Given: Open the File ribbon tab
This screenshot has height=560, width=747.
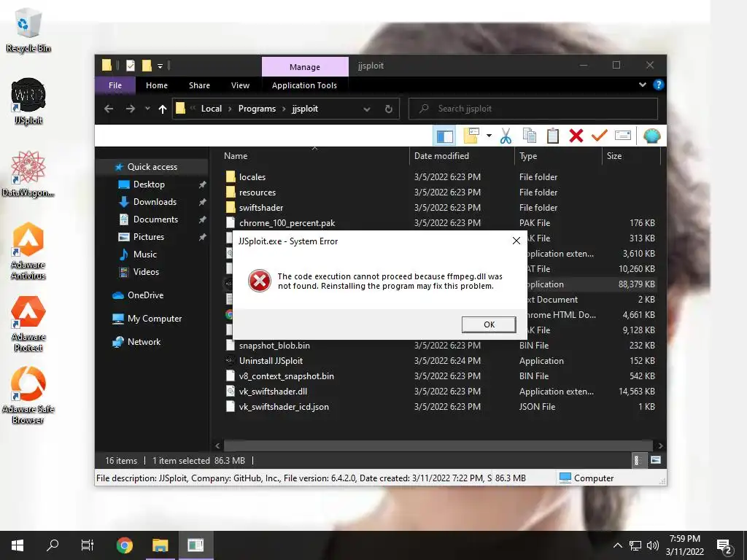Looking at the screenshot, I should (x=115, y=85).
